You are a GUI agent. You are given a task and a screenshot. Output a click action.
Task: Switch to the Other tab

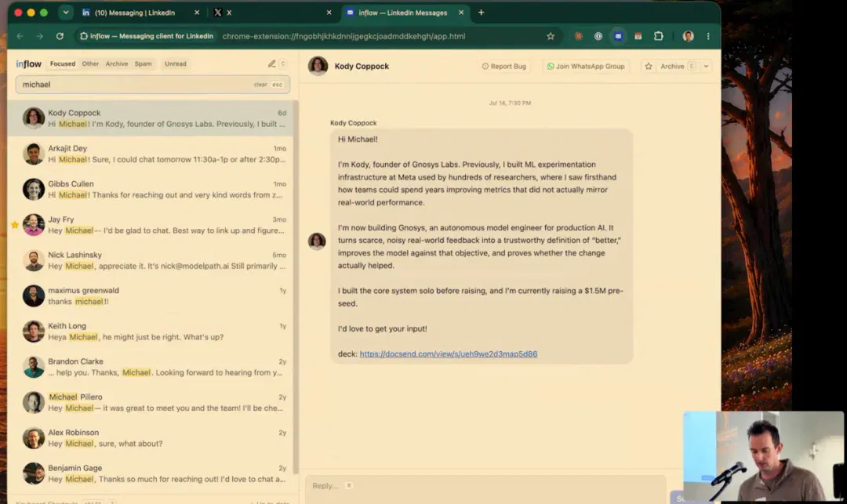tap(90, 63)
